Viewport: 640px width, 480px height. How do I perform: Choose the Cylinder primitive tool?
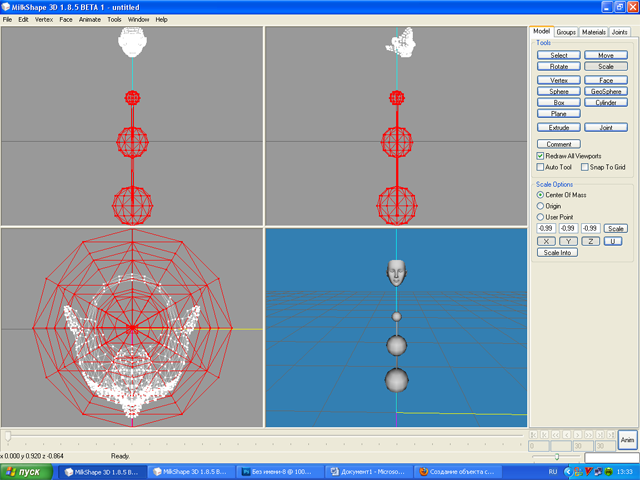606,102
